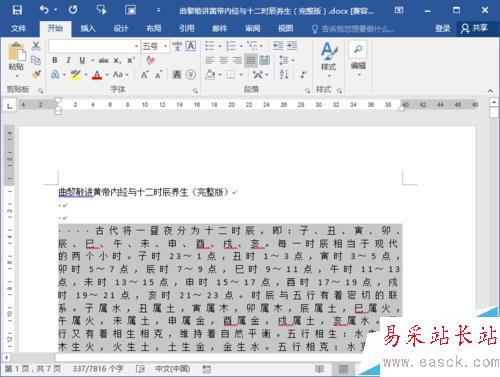This screenshot has height=377, width=500.
Task: Toggle superscript formatting
Action: [130, 60]
